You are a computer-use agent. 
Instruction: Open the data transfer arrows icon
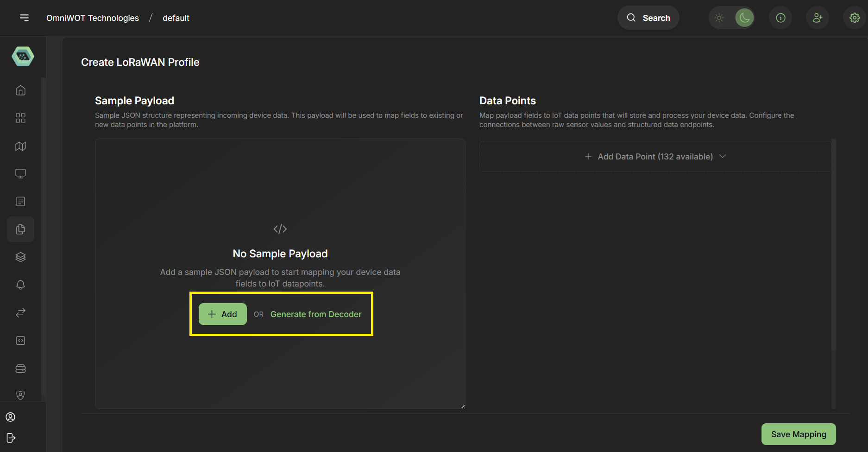[x=20, y=312]
